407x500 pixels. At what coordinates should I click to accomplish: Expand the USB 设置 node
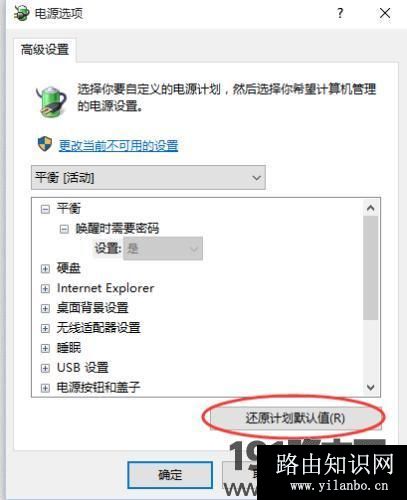(x=45, y=368)
